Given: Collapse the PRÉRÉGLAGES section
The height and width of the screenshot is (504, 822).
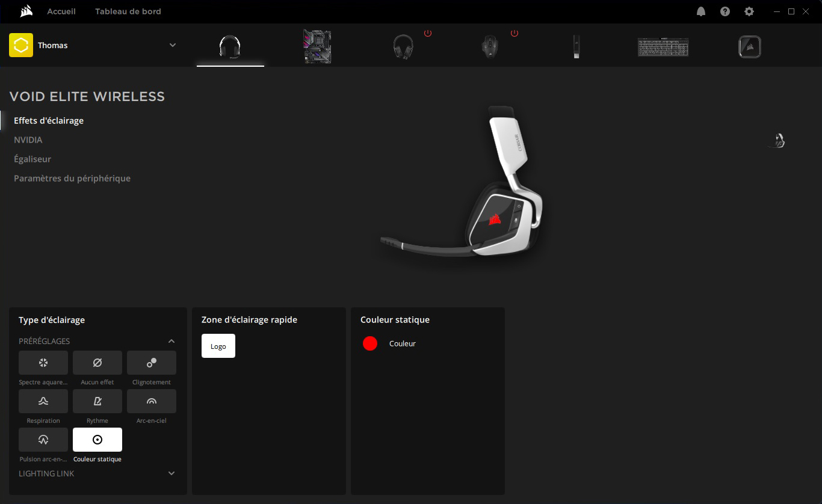Looking at the screenshot, I should 172,341.
